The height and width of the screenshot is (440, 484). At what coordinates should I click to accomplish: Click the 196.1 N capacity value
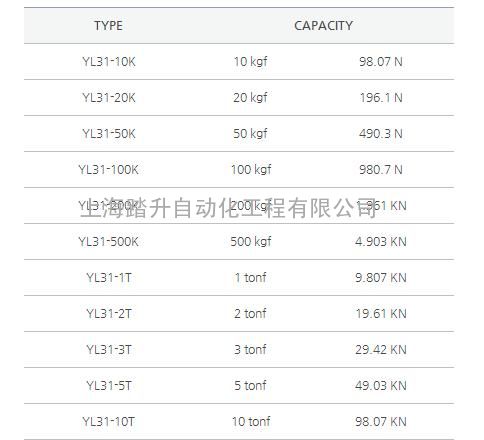(381, 98)
